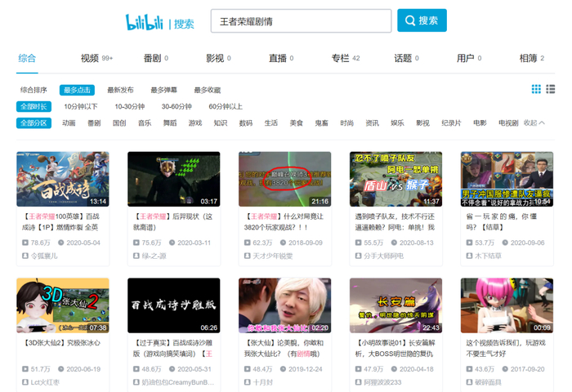Image resolution: width=572 pixels, height=392 pixels.
Task: Sort by 最多点击
Action: click(77, 90)
